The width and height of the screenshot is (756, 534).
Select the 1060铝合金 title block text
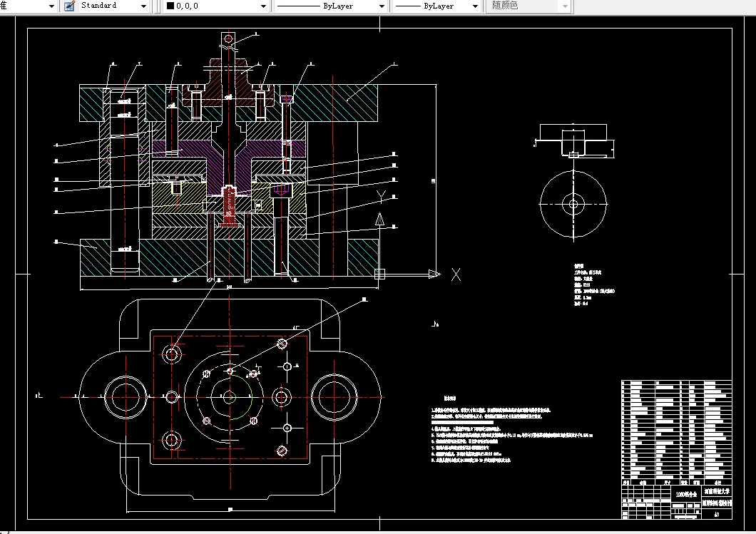[x=686, y=494]
